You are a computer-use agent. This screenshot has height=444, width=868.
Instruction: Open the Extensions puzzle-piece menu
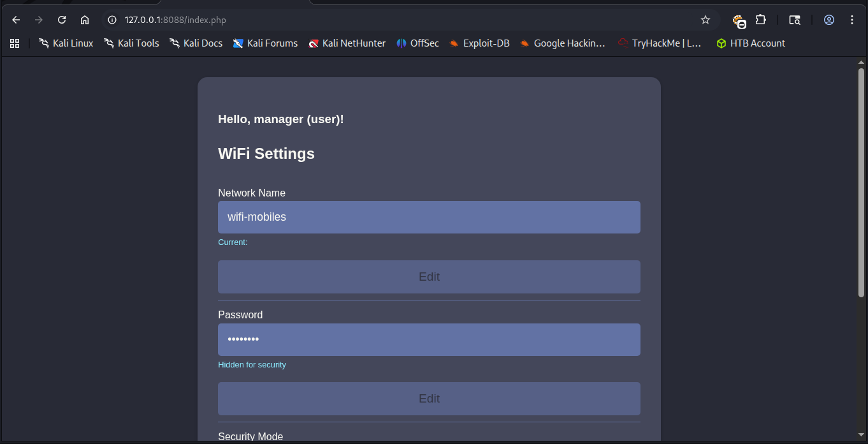[x=760, y=20]
